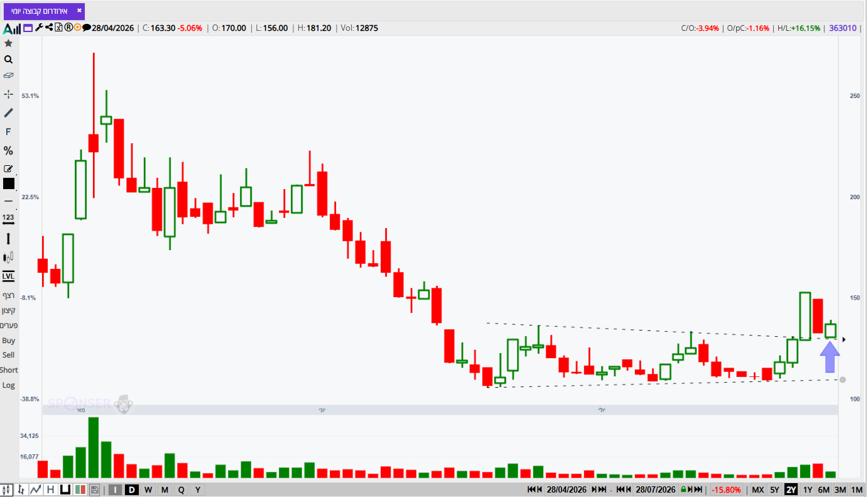868x497 pixels.
Task: Open the signal-bars indicators icon
Action: click(x=12, y=28)
